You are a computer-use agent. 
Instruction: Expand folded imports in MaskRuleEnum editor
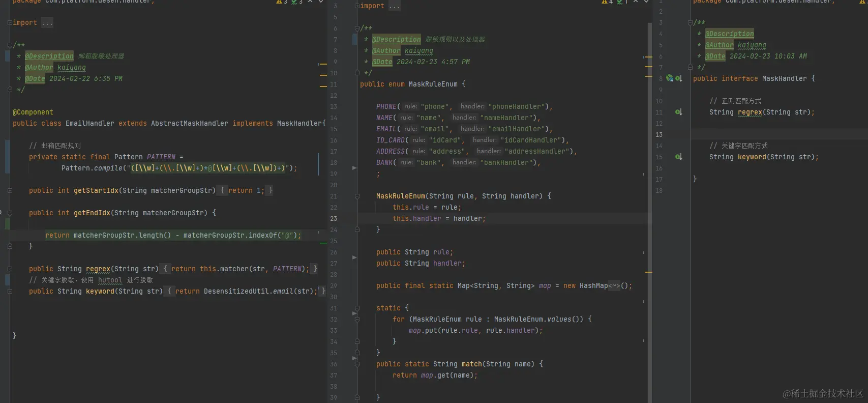[357, 6]
